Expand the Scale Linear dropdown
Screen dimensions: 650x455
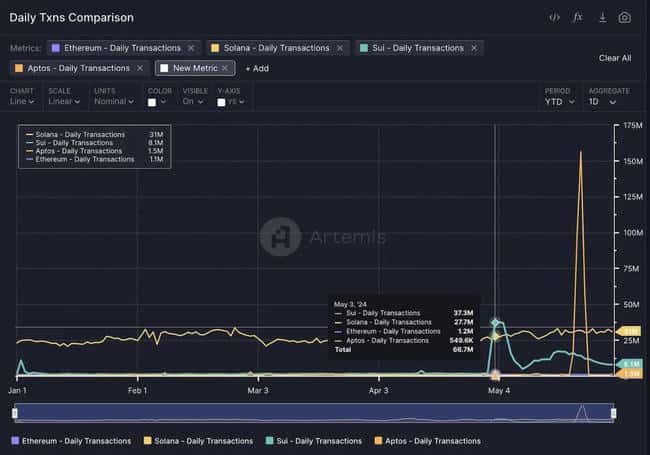(64, 101)
